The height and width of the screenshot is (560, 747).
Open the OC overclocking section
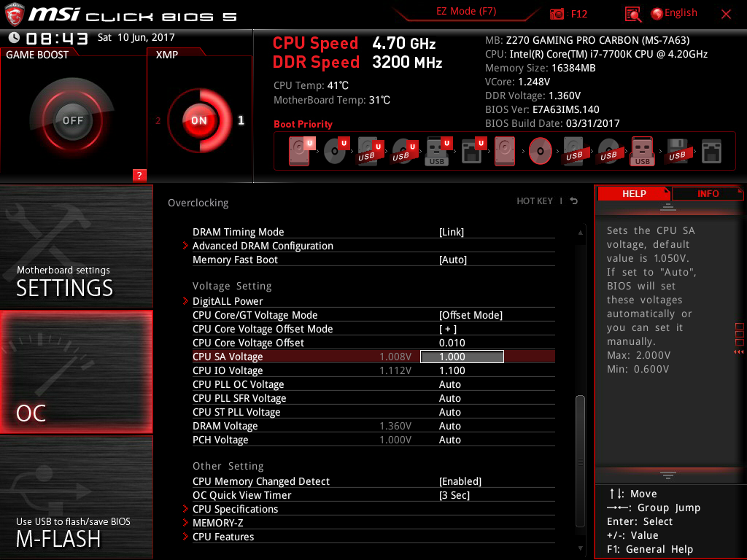tap(76, 372)
